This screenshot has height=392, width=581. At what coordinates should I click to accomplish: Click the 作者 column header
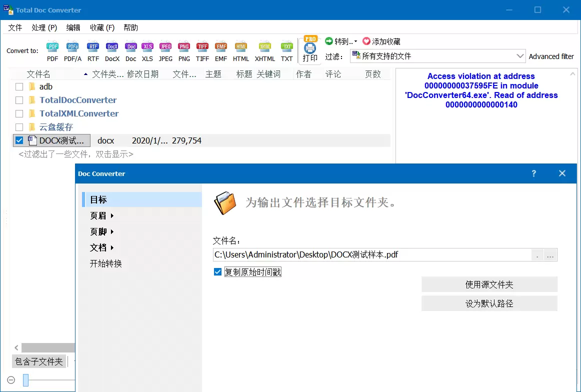304,74
